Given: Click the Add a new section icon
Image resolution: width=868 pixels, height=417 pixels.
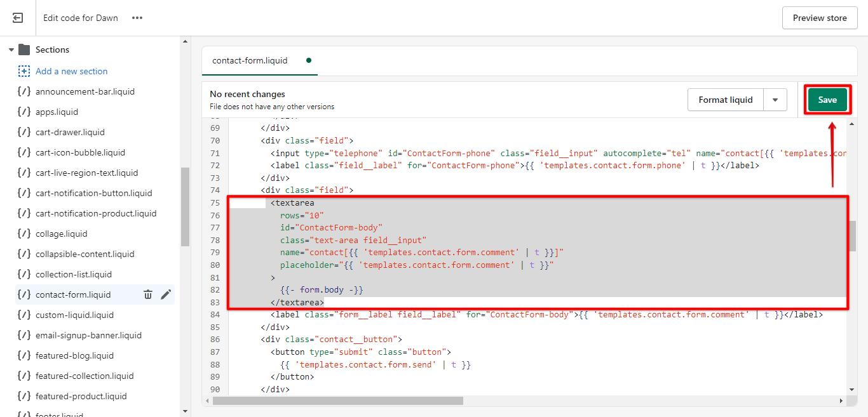Looking at the screenshot, I should point(24,71).
